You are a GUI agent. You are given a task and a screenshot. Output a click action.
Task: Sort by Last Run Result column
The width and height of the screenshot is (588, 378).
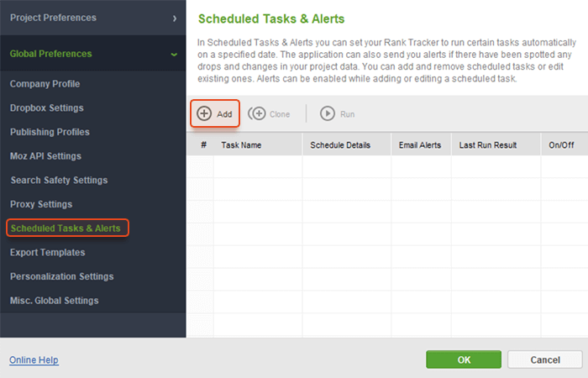tap(496, 144)
